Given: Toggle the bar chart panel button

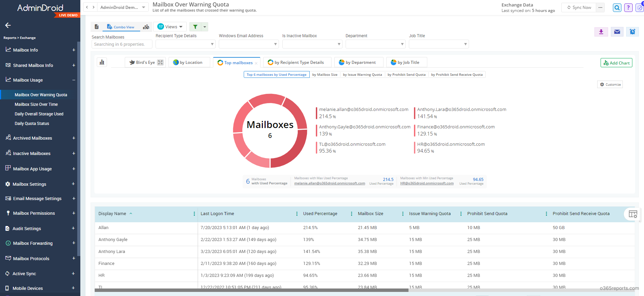Looking at the screenshot, I should pos(102,62).
